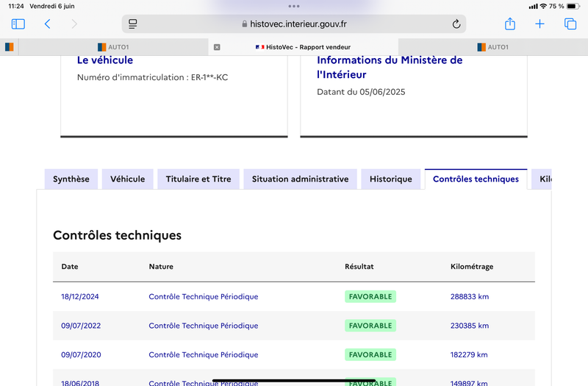
Task: Go forward to next page
Action: (x=74, y=24)
